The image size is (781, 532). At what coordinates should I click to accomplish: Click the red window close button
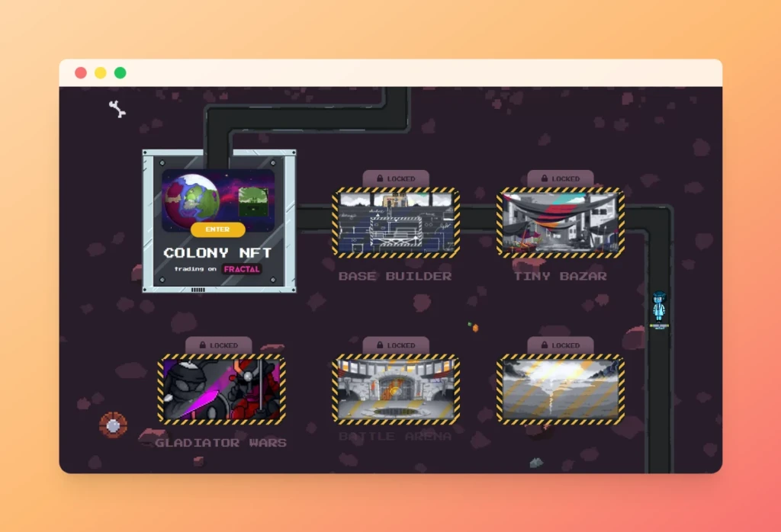pyautogui.click(x=81, y=73)
